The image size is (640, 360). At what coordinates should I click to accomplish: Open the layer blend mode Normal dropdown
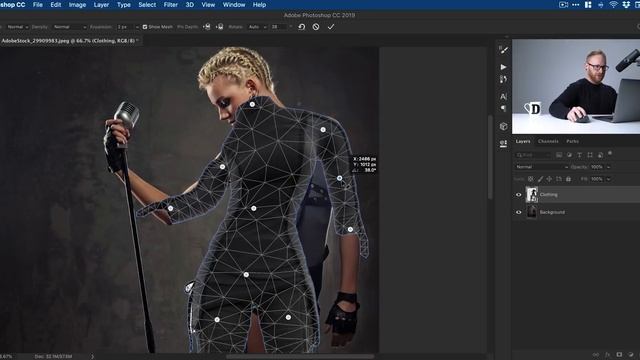coord(542,167)
